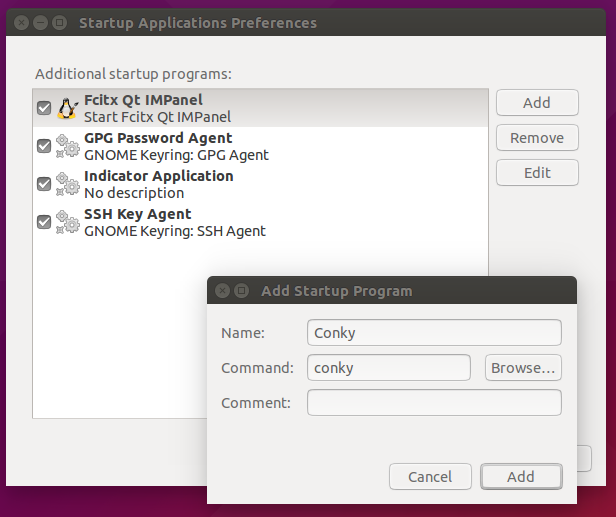Disable the GPG Password Agent checkbox
This screenshot has height=517, width=616.
coord(44,146)
